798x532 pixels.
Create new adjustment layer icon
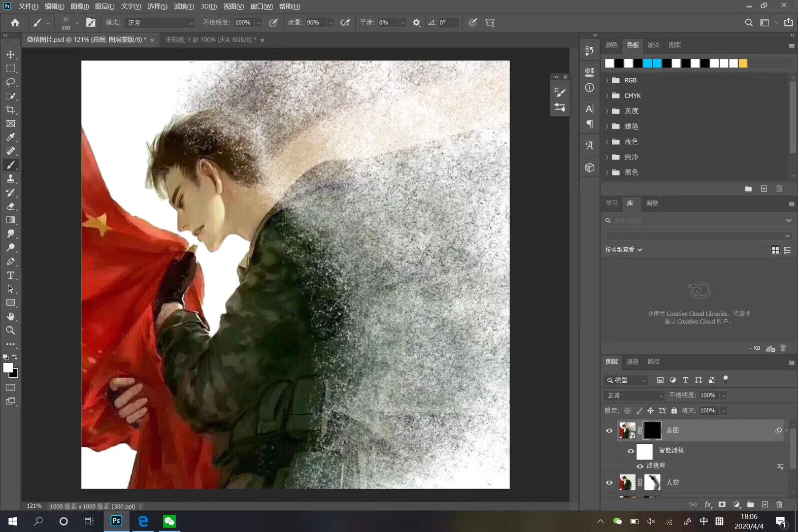(736, 504)
